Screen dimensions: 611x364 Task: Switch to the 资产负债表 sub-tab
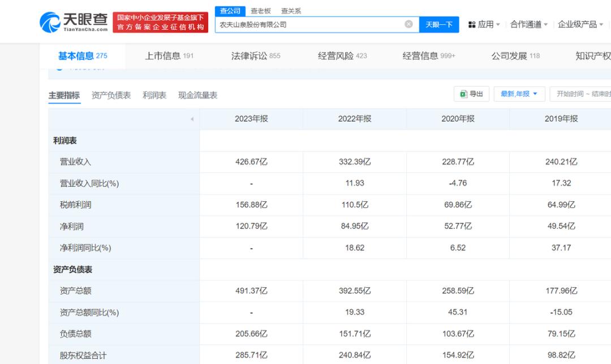click(111, 96)
